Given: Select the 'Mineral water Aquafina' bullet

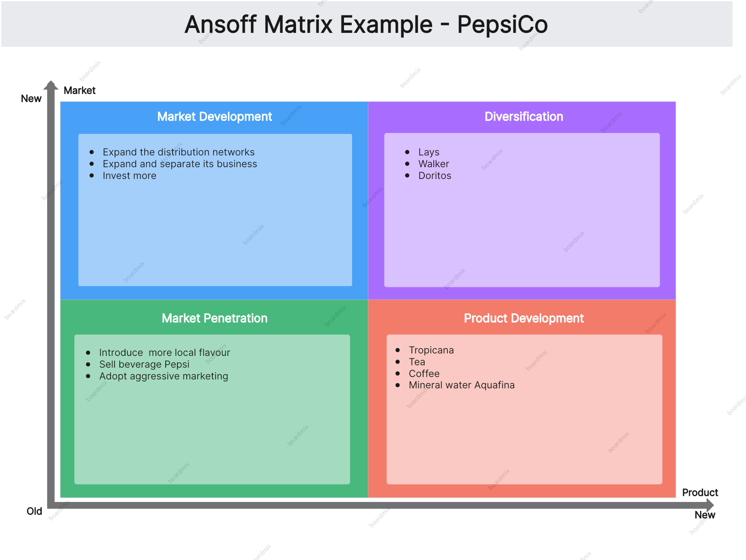Looking at the screenshot, I should click(x=462, y=385).
